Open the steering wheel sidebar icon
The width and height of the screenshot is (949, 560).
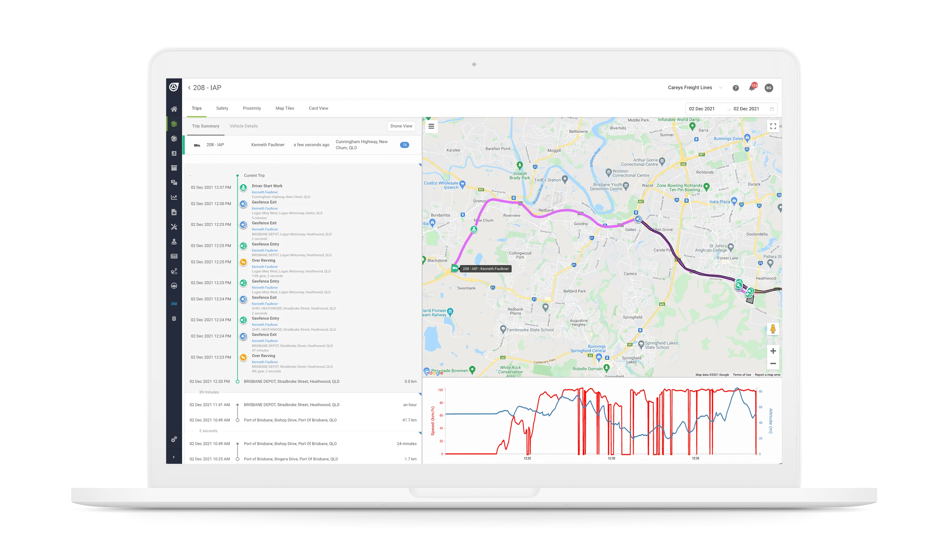click(174, 286)
